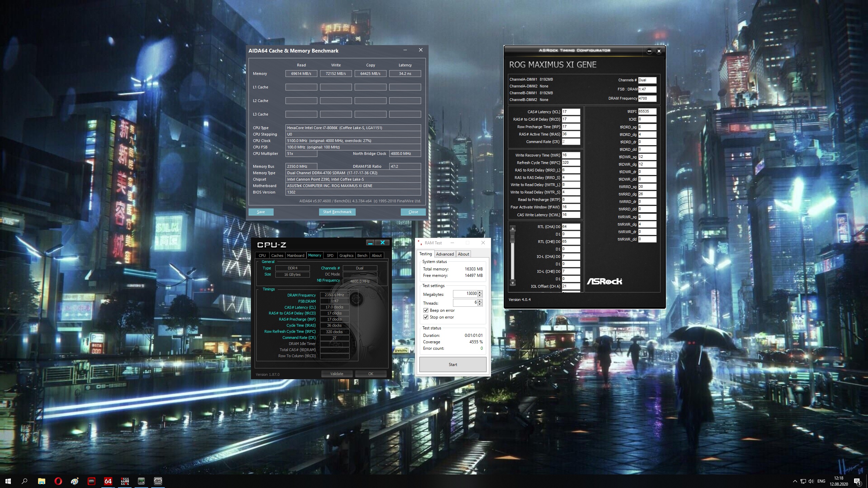Increase Megabytes value with up arrow
This screenshot has width=868, height=488.
[480, 292]
